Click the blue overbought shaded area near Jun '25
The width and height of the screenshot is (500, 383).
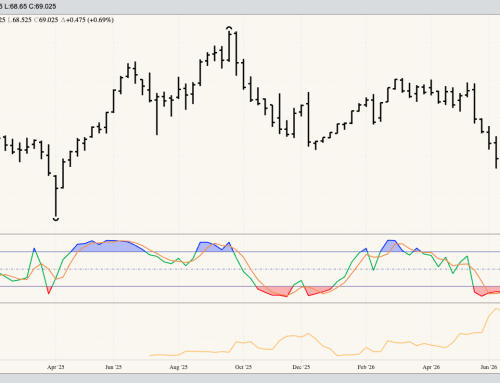[x=110, y=246]
